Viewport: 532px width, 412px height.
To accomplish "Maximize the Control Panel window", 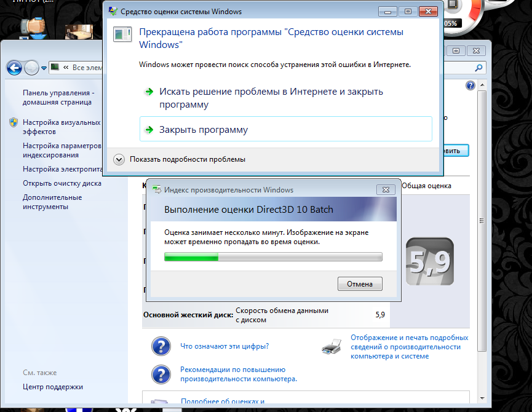I will [456, 50].
